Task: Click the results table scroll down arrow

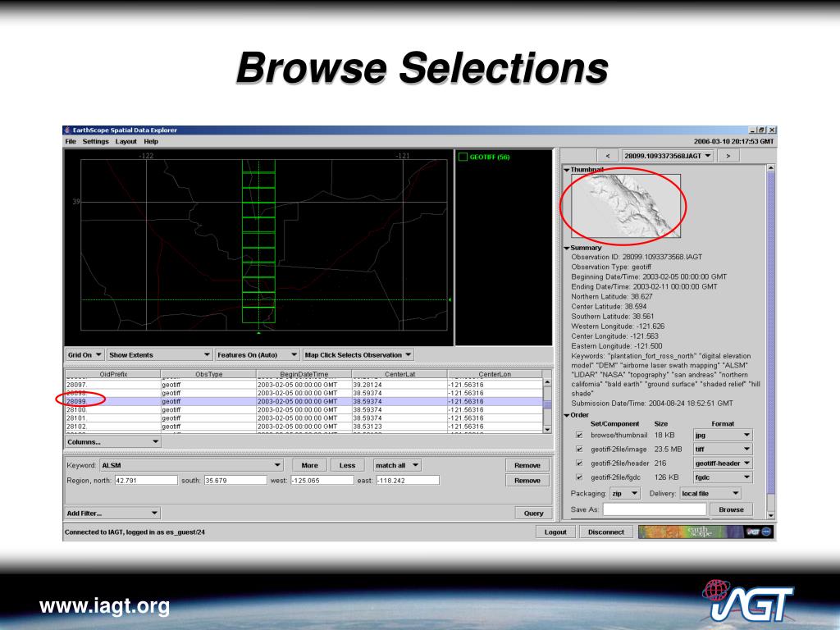Action: click(x=547, y=429)
